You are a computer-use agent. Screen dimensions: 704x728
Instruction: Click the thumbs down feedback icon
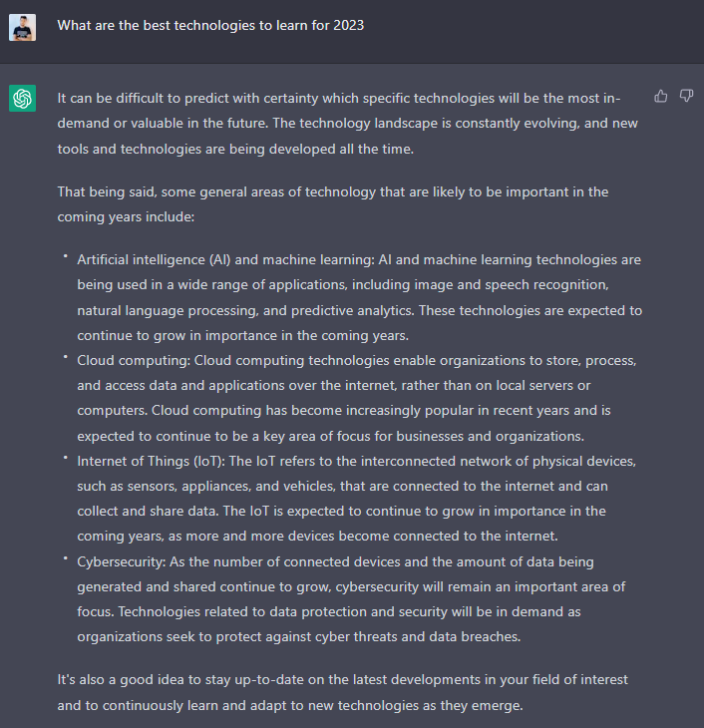point(686,96)
